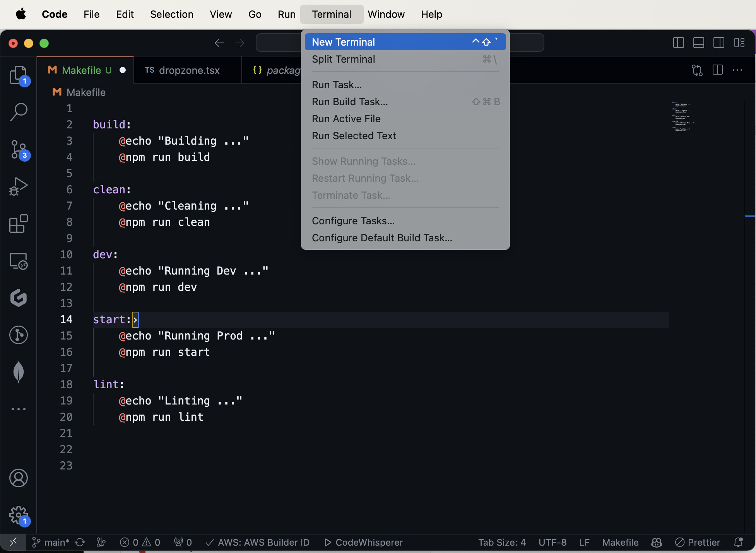Open the Accounts icon
This screenshot has height=553, width=756.
coord(19,478)
